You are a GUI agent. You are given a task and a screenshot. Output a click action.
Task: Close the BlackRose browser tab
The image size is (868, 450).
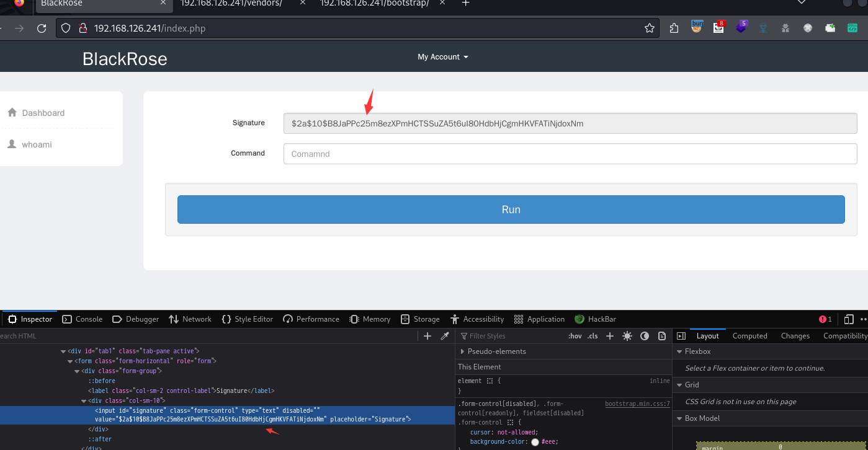(x=163, y=3)
